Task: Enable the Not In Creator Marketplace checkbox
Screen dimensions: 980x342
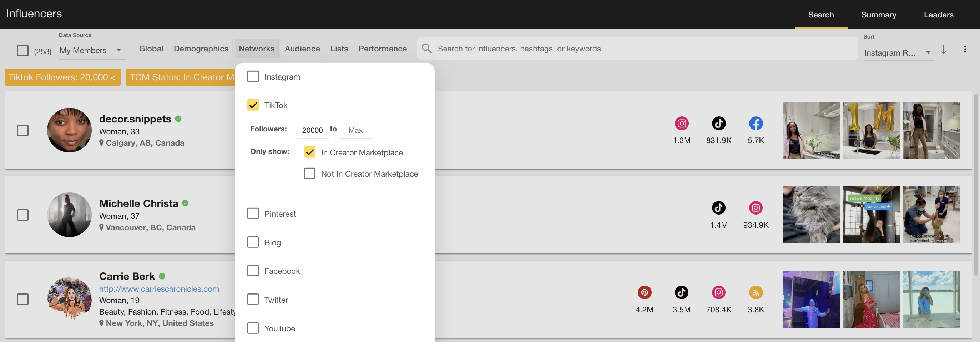Action: pyautogui.click(x=309, y=173)
